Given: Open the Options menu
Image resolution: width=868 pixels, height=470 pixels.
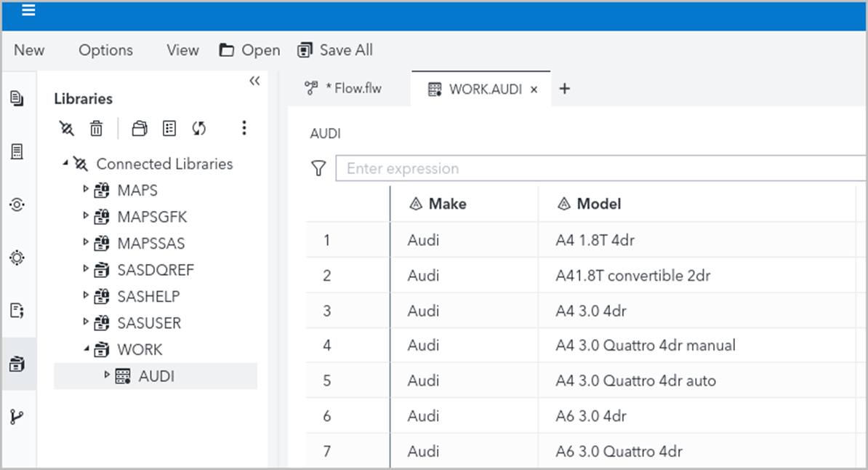Looking at the screenshot, I should pyautogui.click(x=105, y=50).
